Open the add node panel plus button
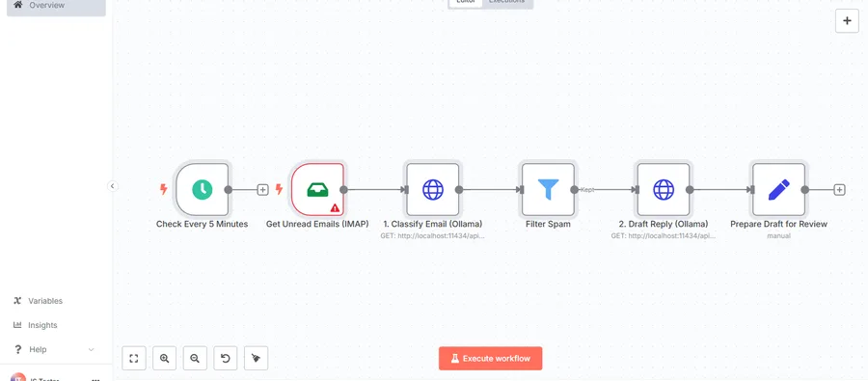 [847, 21]
